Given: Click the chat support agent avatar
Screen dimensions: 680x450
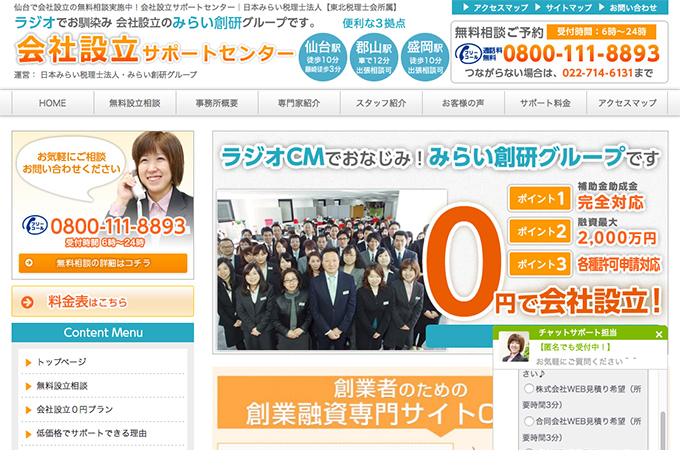Looking at the screenshot, I should [514, 347].
